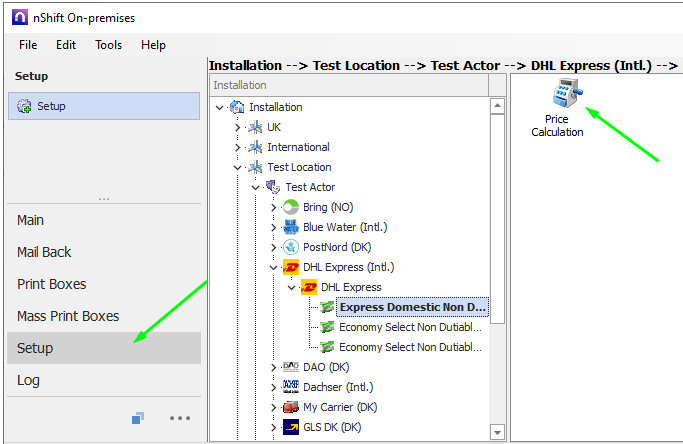This screenshot has height=444, width=683.
Task: Click the GLS DK carrier icon
Action: [291, 427]
